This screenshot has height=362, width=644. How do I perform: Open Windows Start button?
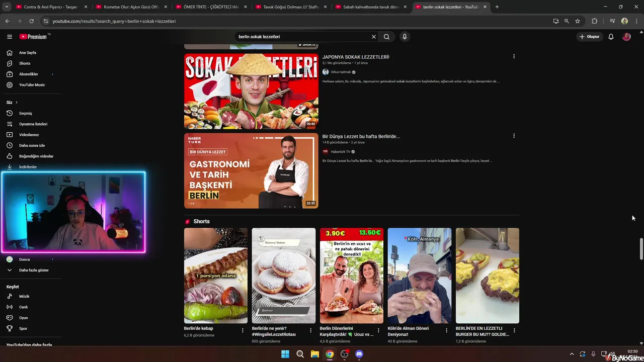[x=285, y=354]
